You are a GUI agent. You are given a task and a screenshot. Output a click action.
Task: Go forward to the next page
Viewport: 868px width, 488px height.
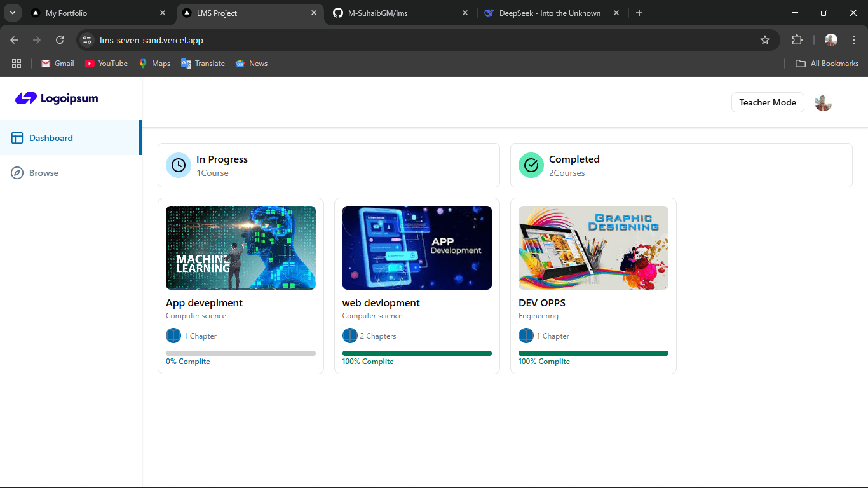tap(37, 40)
